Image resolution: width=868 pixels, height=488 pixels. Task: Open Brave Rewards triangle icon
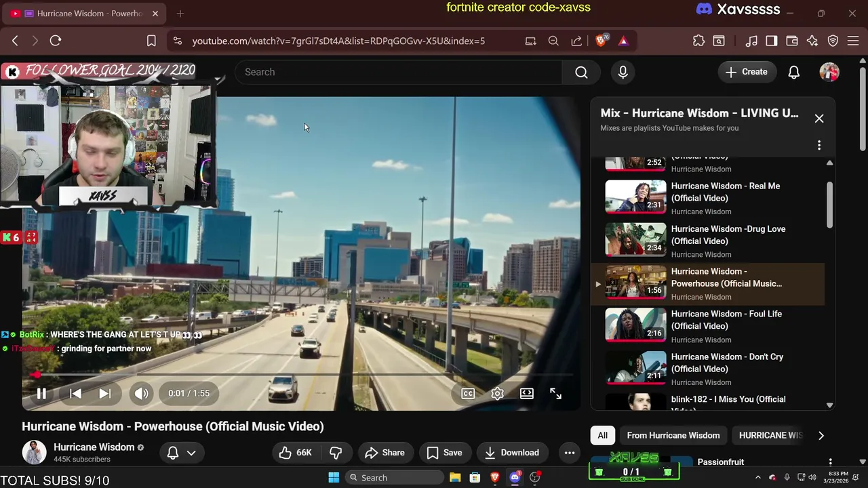click(623, 41)
